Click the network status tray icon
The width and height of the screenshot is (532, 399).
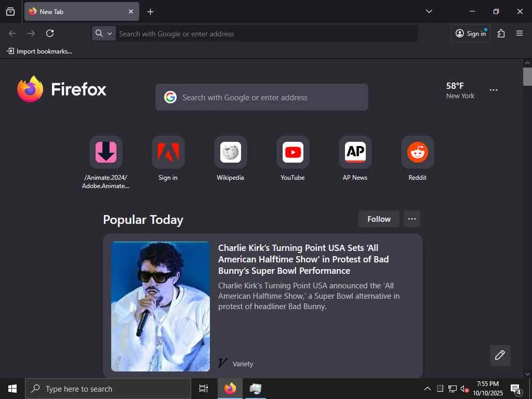tap(453, 389)
